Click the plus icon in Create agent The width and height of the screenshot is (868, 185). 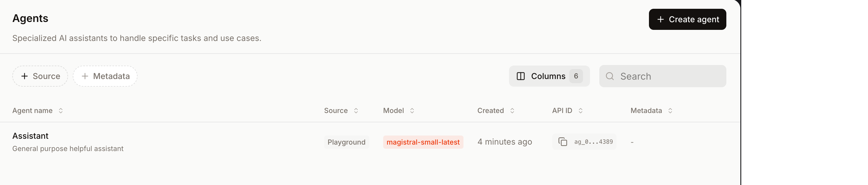(x=660, y=20)
